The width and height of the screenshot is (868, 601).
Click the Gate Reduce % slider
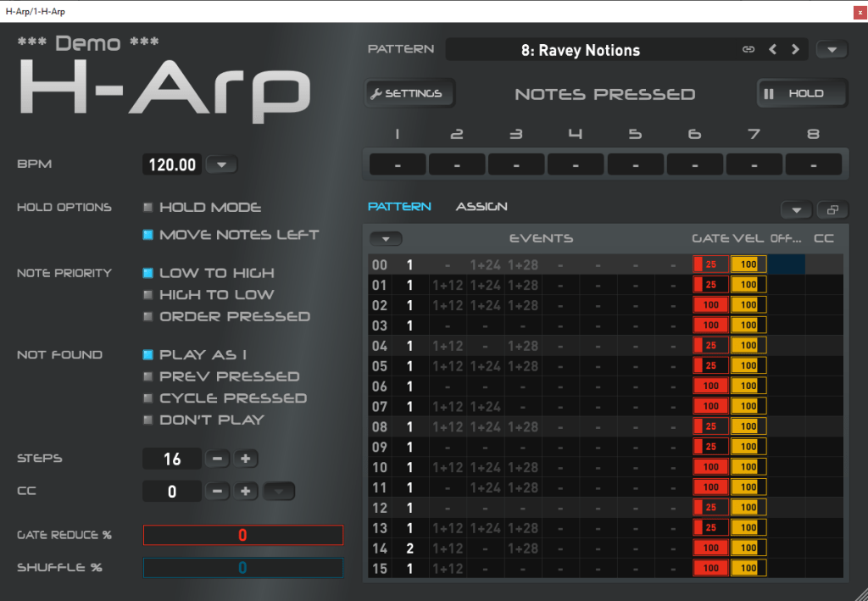click(x=242, y=535)
